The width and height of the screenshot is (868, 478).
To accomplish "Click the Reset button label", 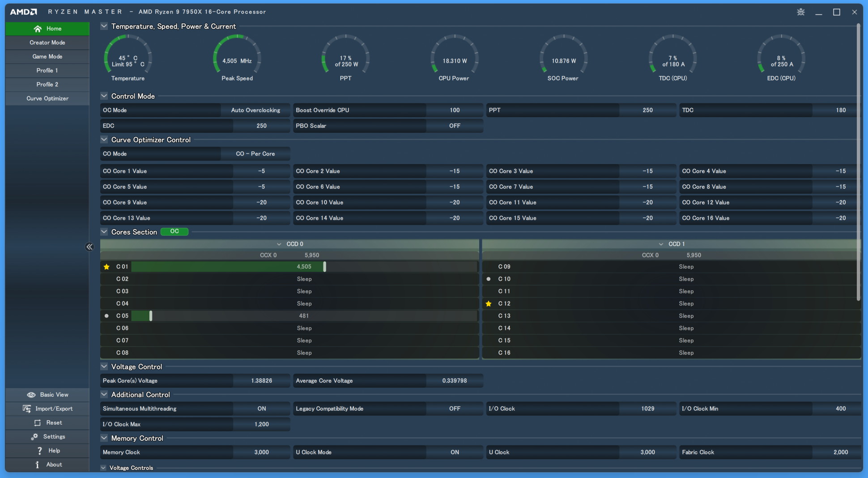I will pyautogui.click(x=54, y=423).
